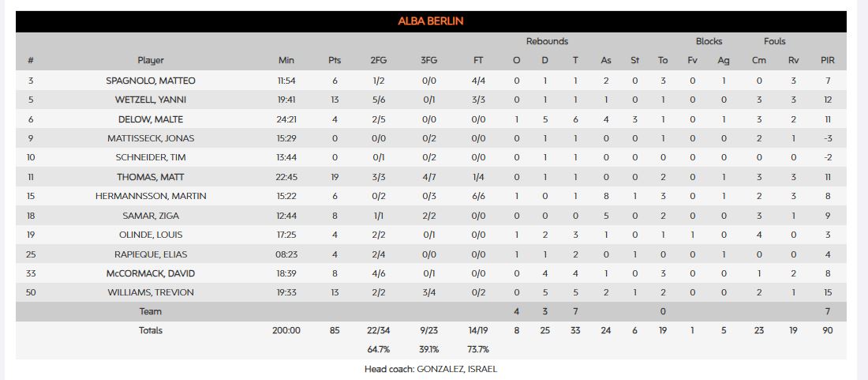Click the 3FG column header

(428, 60)
